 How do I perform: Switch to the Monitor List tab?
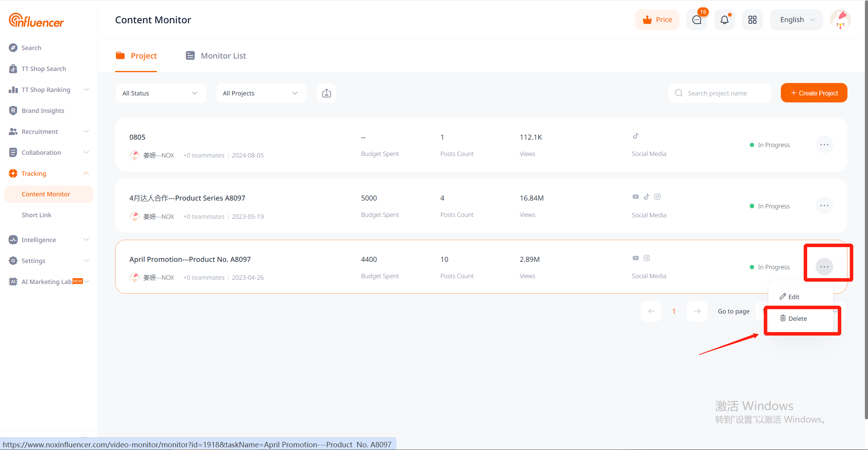point(216,56)
